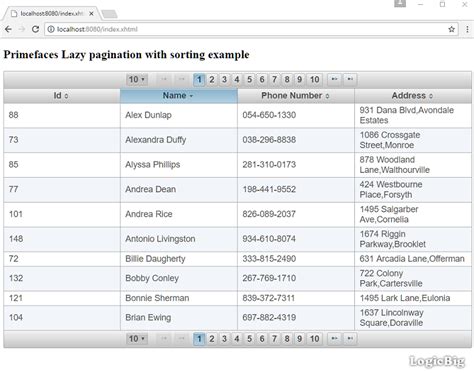Sort the table by Phone Number column

(296, 96)
